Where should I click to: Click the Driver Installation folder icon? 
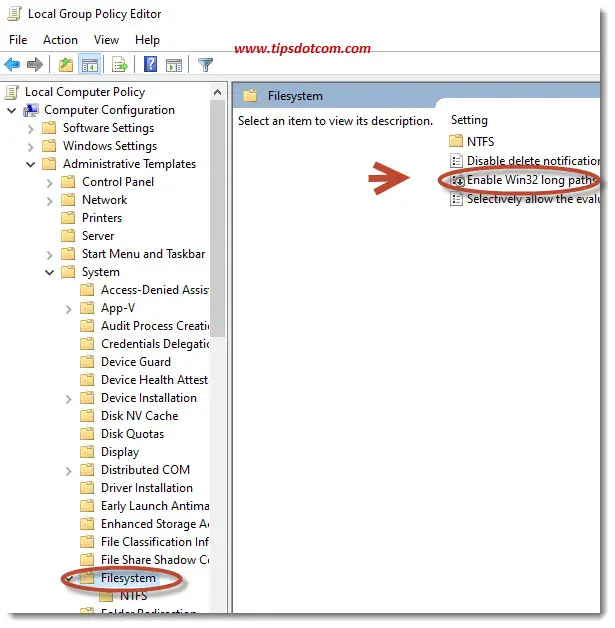(87, 489)
